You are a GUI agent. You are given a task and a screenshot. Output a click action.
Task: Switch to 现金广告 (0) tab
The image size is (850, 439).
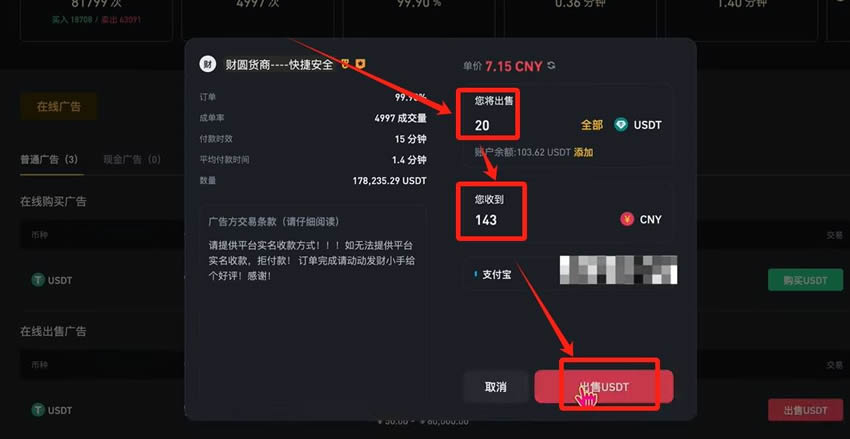click(132, 160)
